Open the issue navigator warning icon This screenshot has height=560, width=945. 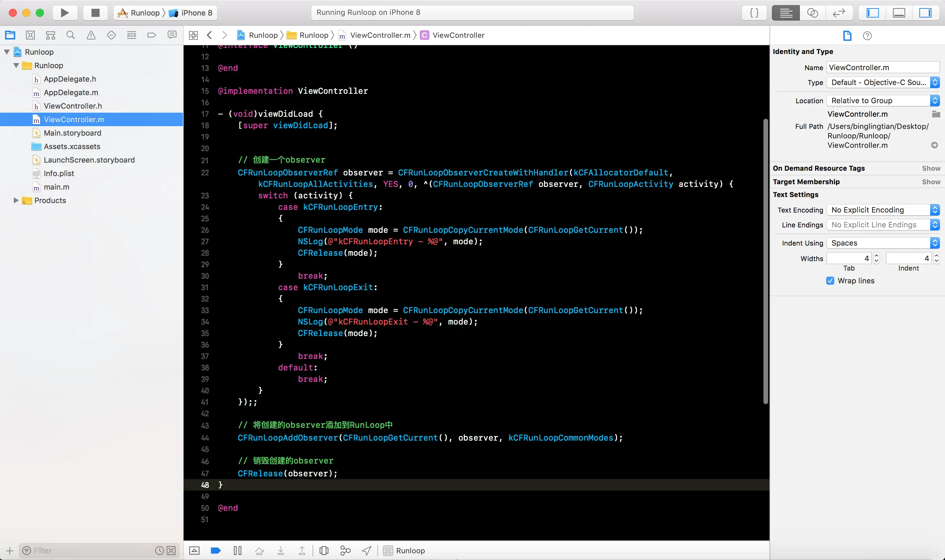point(91,35)
